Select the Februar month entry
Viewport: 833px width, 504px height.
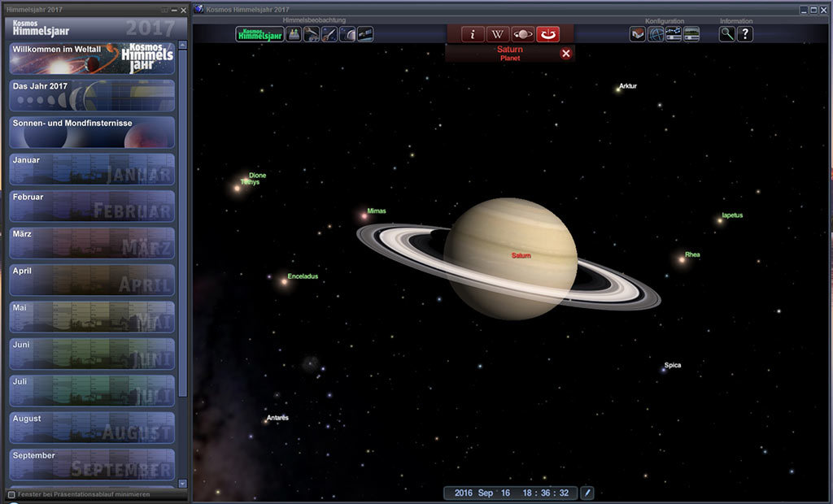tap(92, 206)
